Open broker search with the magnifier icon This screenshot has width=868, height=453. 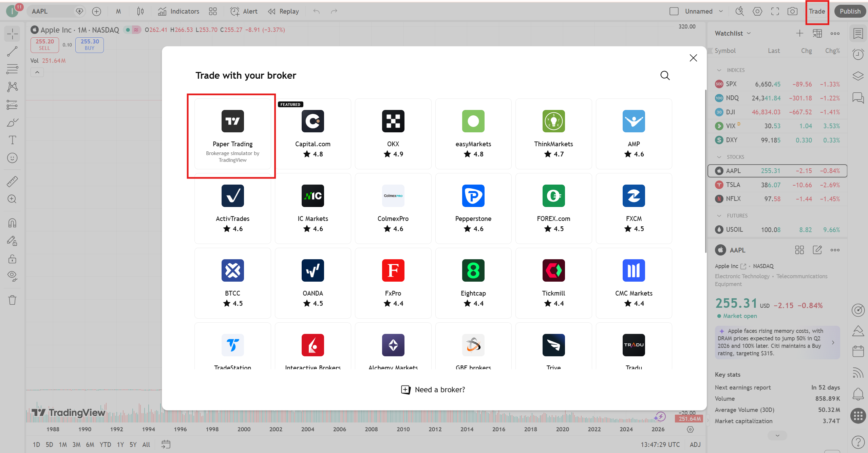(x=665, y=75)
